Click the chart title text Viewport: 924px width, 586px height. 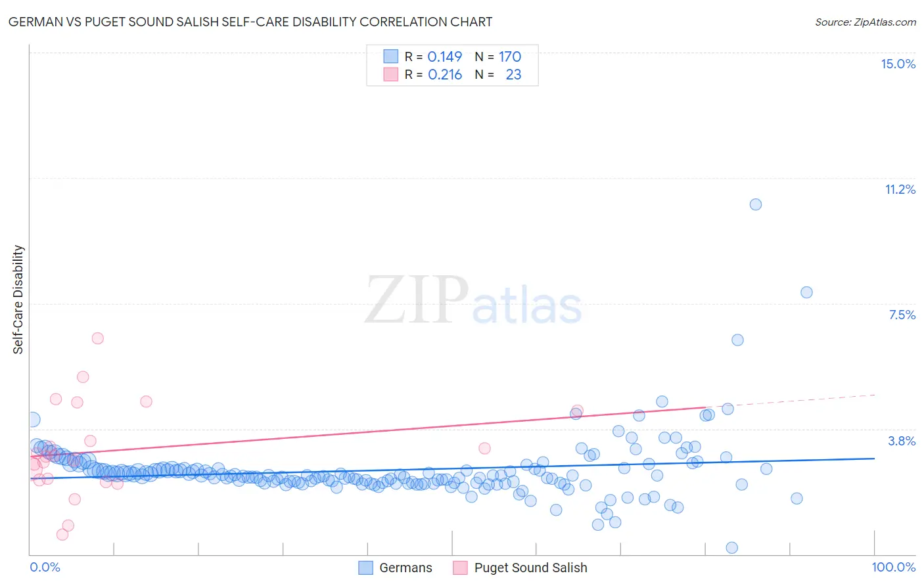pos(250,22)
